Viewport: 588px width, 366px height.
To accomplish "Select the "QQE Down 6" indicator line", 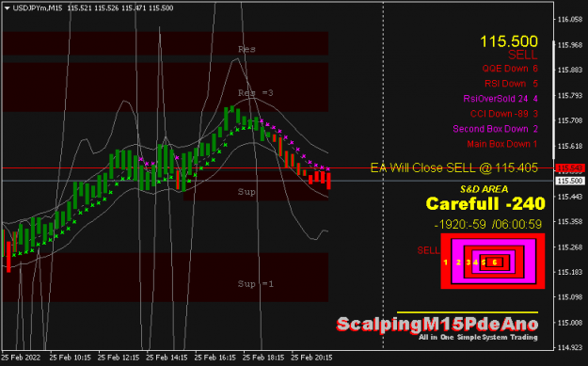I will 510,69.
